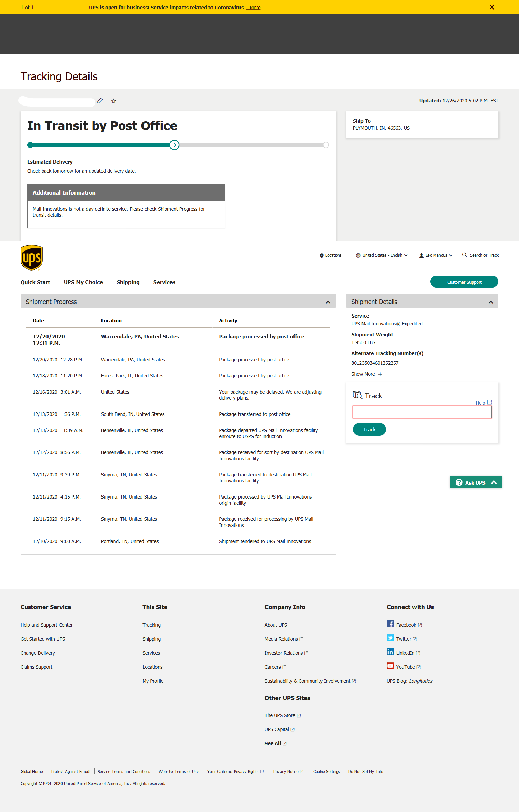Click the progress bar start dot
This screenshot has height=812, width=519.
click(x=30, y=145)
